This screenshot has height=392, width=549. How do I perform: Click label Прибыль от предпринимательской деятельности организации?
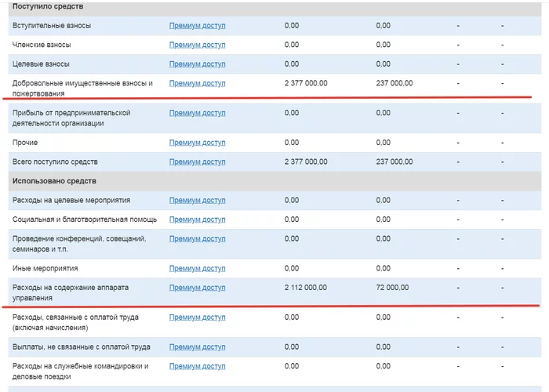pos(71,118)
